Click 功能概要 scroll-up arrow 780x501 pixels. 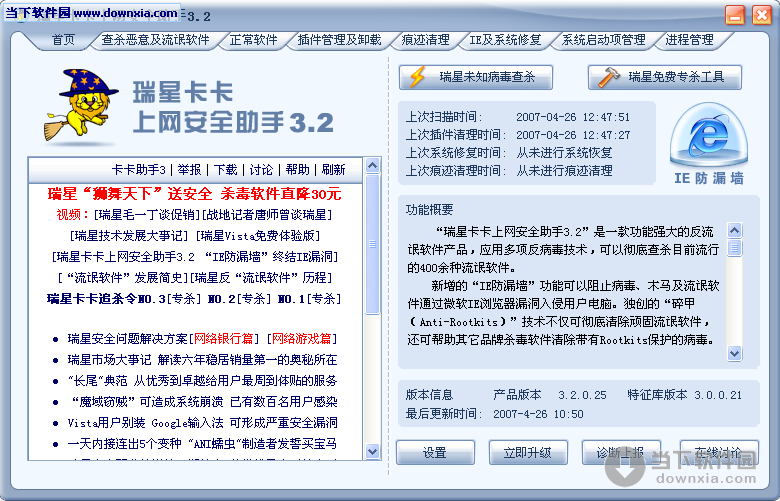(x=735, y=230)
